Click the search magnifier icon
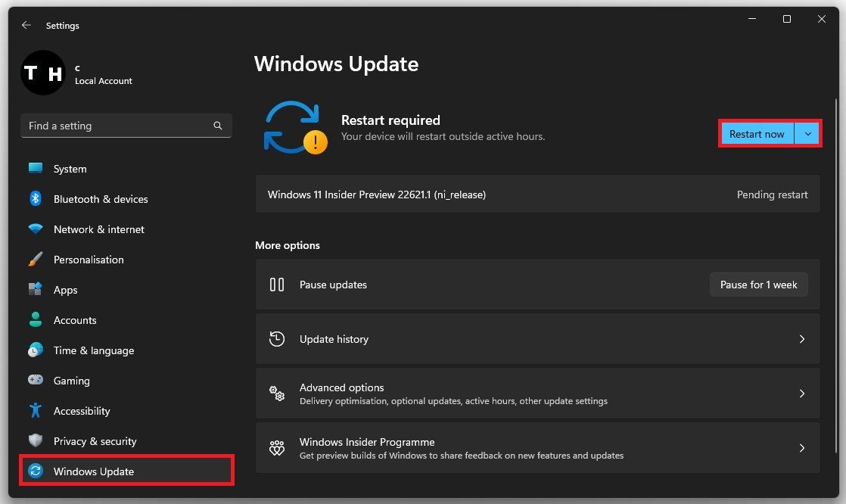Image resolution: width=846 pixels, height=504 pixels. click(x=217, y=126)
